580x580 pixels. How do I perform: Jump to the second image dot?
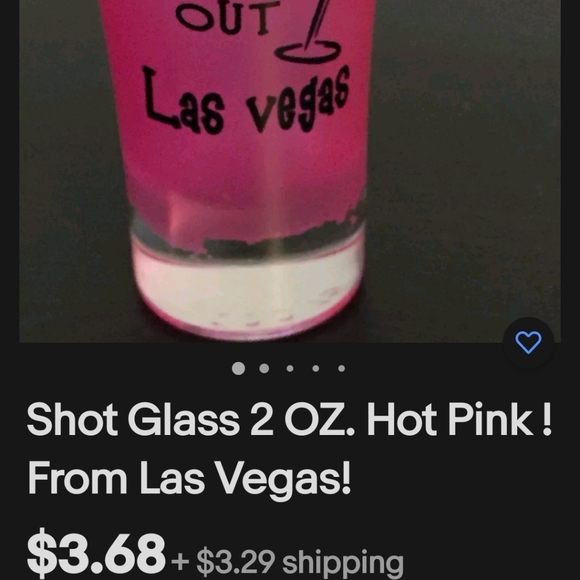coord(264,368)
